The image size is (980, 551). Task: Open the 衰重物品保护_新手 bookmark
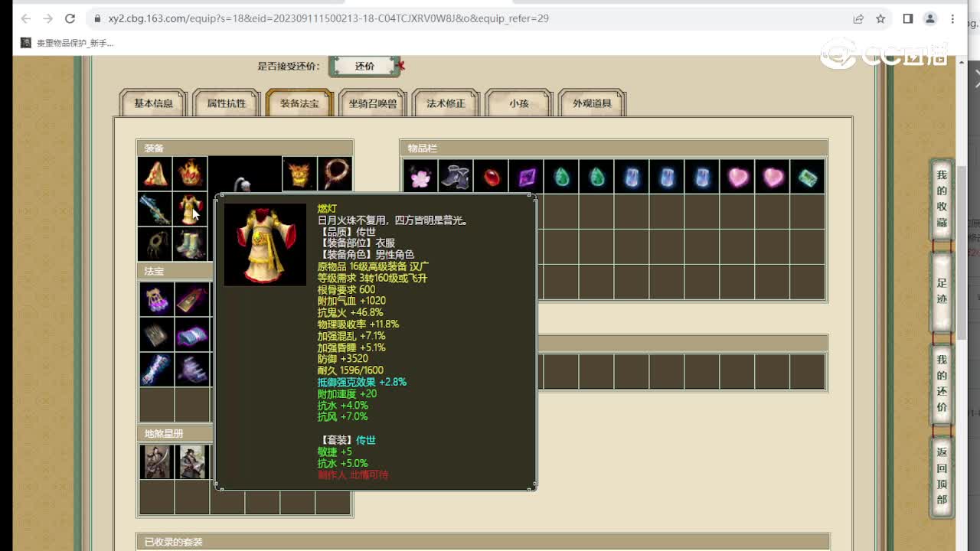tap(67, 43)
